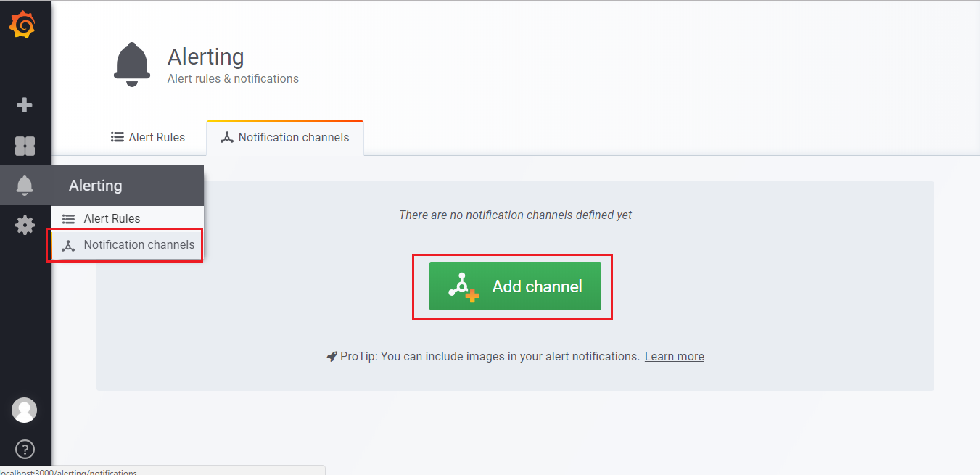Choose Alert Rules from the Alerting flyout
Screen dimensions: 980x475
pos(112,218)
